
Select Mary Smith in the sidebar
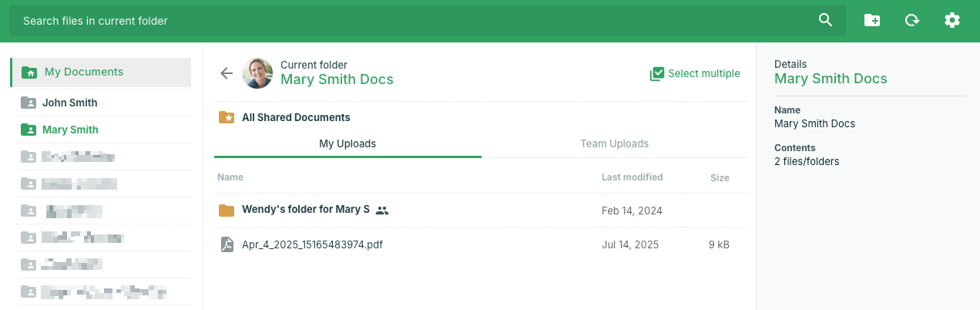(70, 130)
